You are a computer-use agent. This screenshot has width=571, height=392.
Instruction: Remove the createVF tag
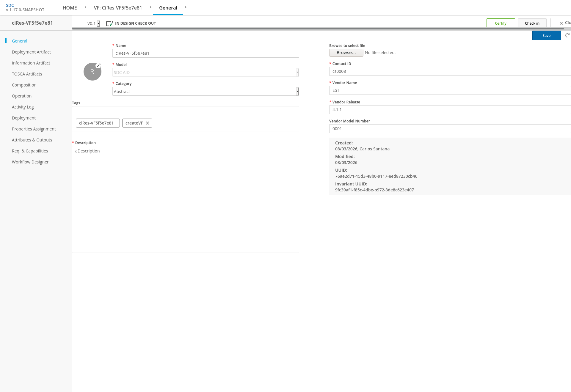coord(148,123)
